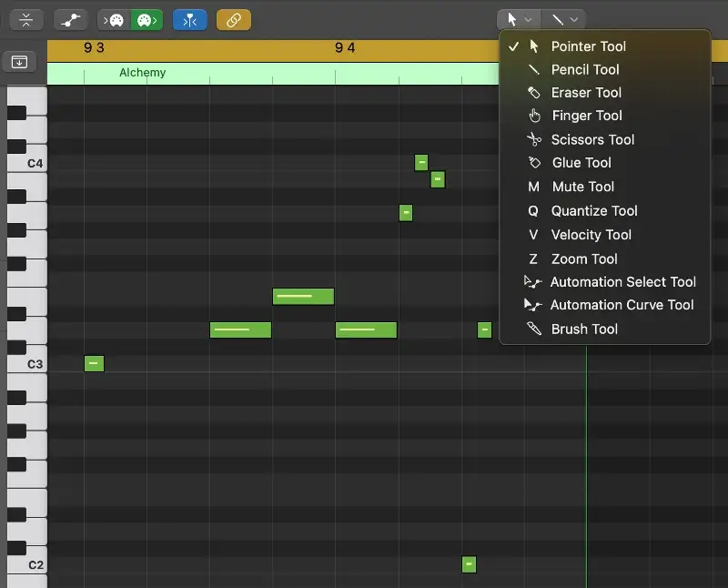Screen dimensions: 728x588
Task: Toggle the green MIDI Out button
Action: click(146, 19)
